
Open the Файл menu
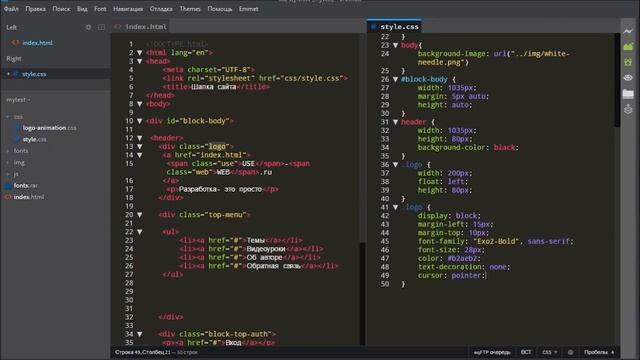pos(11,9)
